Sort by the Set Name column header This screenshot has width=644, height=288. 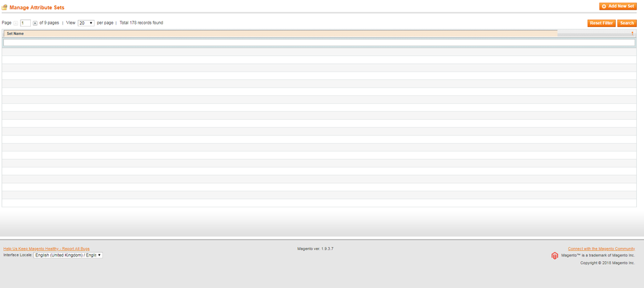(x=15, y=34)
